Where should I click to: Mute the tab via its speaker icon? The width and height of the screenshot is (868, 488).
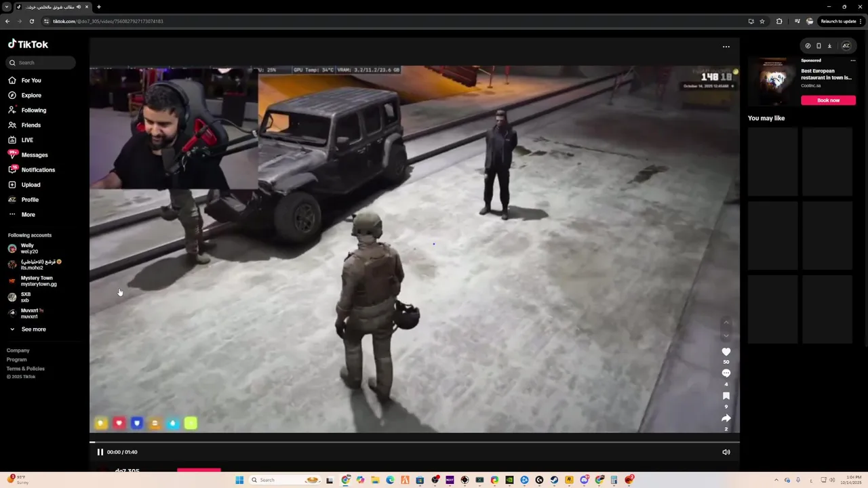(79, 7)
